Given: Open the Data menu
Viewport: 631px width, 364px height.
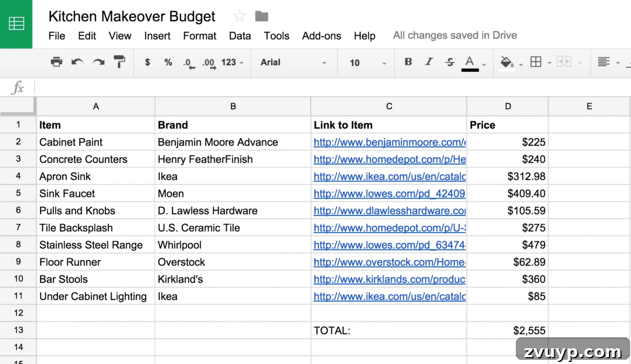Looking at the screenshot, I should point(240,36).
